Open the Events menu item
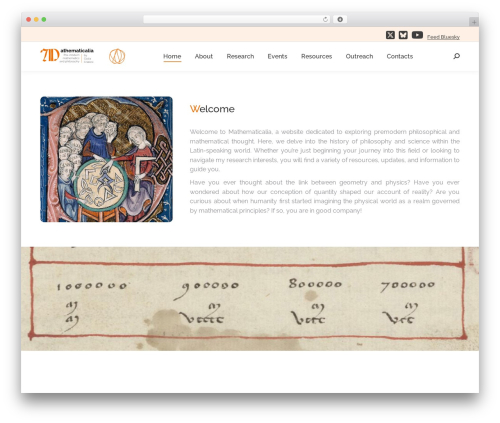This screenshot has height=423, width=500. tap(277, 56)
